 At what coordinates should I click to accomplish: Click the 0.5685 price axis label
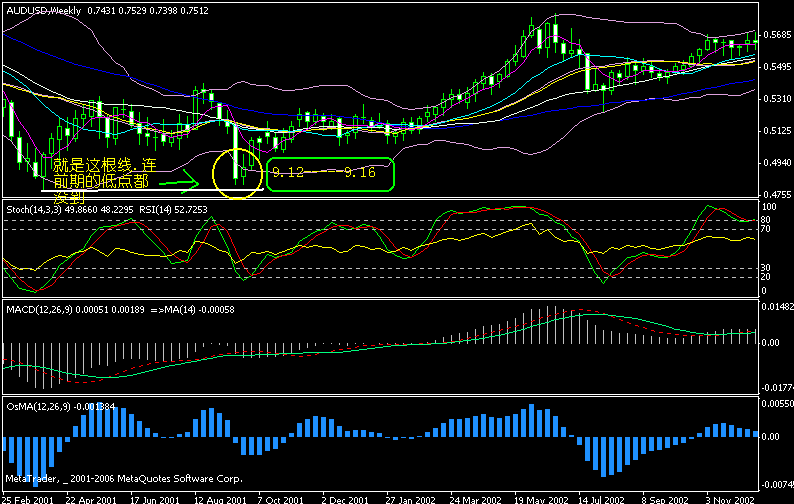[777, 35]
